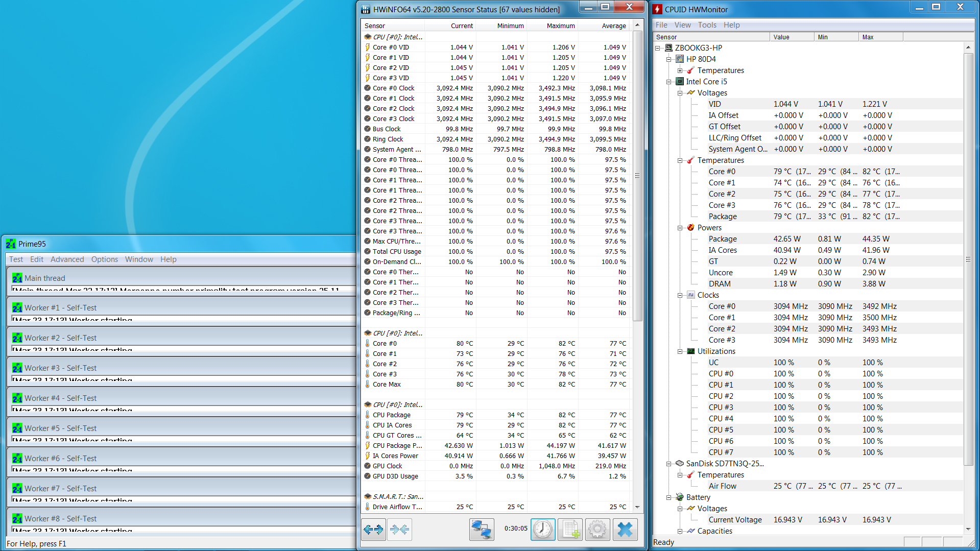Click flame icon beside Powers node
Viewport: 980px width, 551px height.
coord(691,228)
